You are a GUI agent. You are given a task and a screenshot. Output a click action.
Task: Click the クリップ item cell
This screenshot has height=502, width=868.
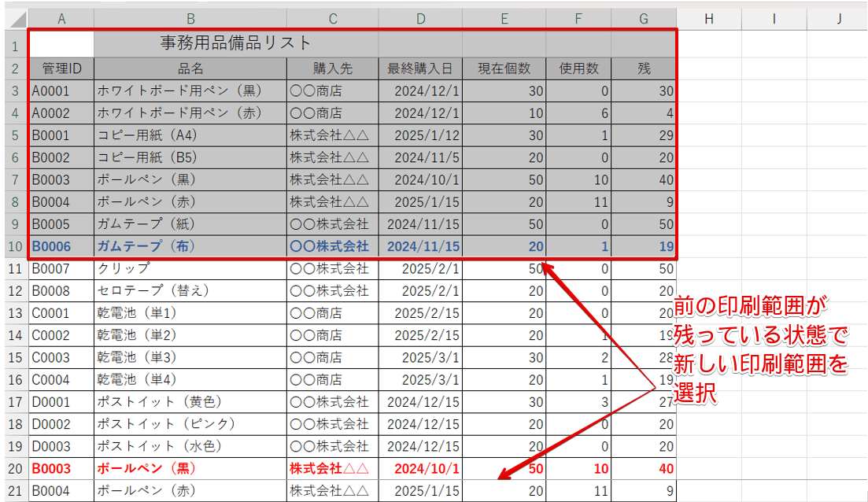(189, 268)
